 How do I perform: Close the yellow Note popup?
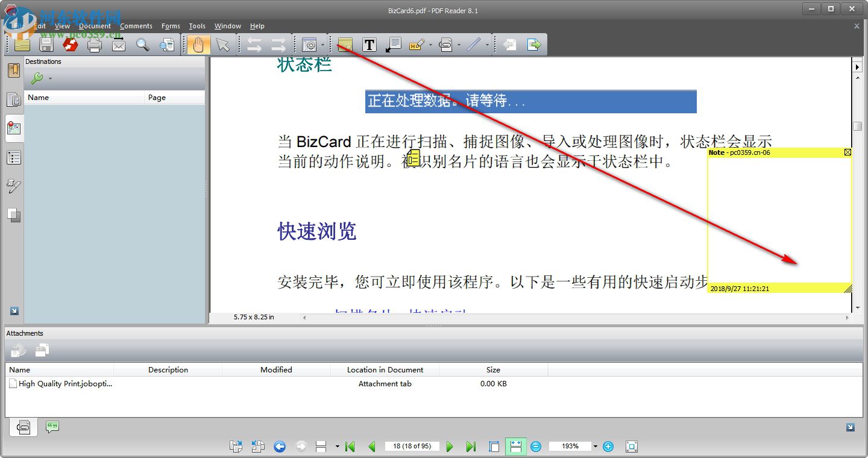[848, 152]
